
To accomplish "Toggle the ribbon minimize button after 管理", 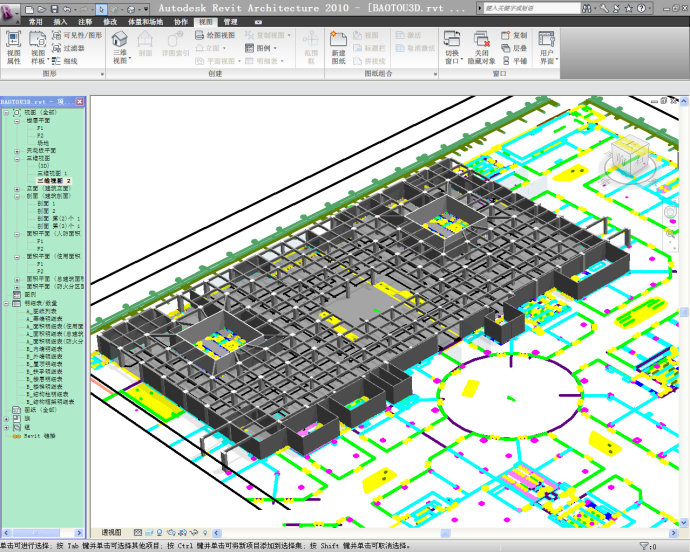I will (x=258, y=22).
